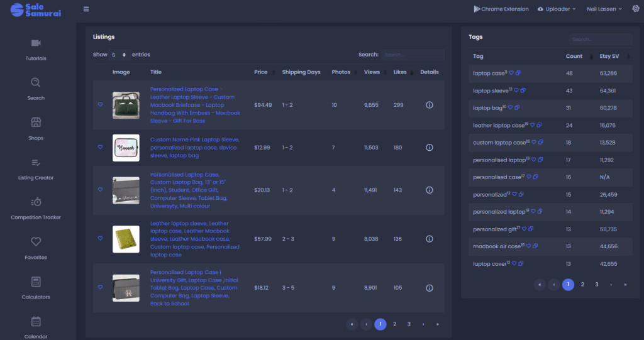Viewport: 644px width, 340px height.
Task: Click the hamburger menu icon in header
Action: [86, 9]
